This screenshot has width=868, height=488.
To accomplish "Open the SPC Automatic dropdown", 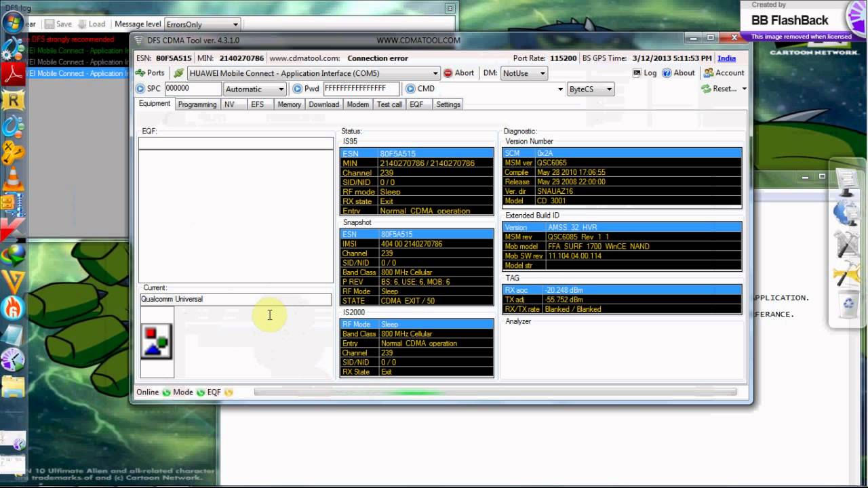I will [x=254, y=89].
